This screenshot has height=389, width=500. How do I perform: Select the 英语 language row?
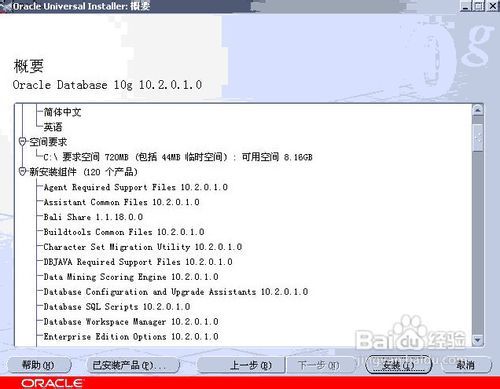(53, 127)
